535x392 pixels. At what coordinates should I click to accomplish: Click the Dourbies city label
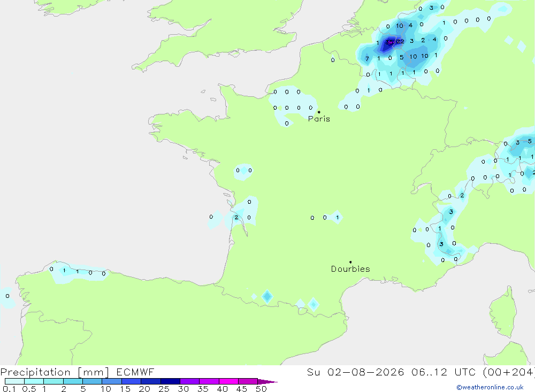(350, 269)
